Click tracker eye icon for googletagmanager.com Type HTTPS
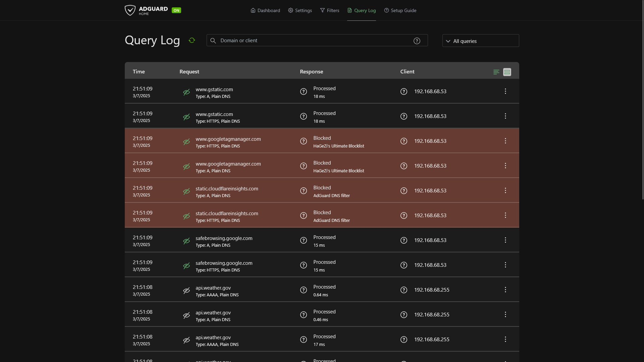Screen dimensions: 644x362 pyautogui.click(x=186, y=142)
